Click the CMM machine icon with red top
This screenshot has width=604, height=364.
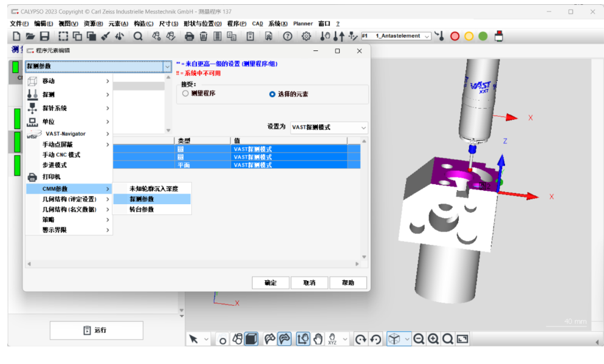tap(499, 36)
